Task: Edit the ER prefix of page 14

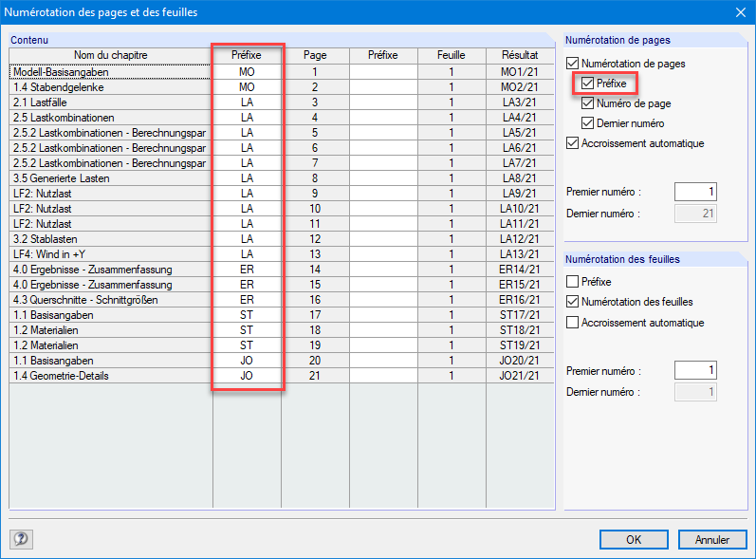Action: point(247,270)
